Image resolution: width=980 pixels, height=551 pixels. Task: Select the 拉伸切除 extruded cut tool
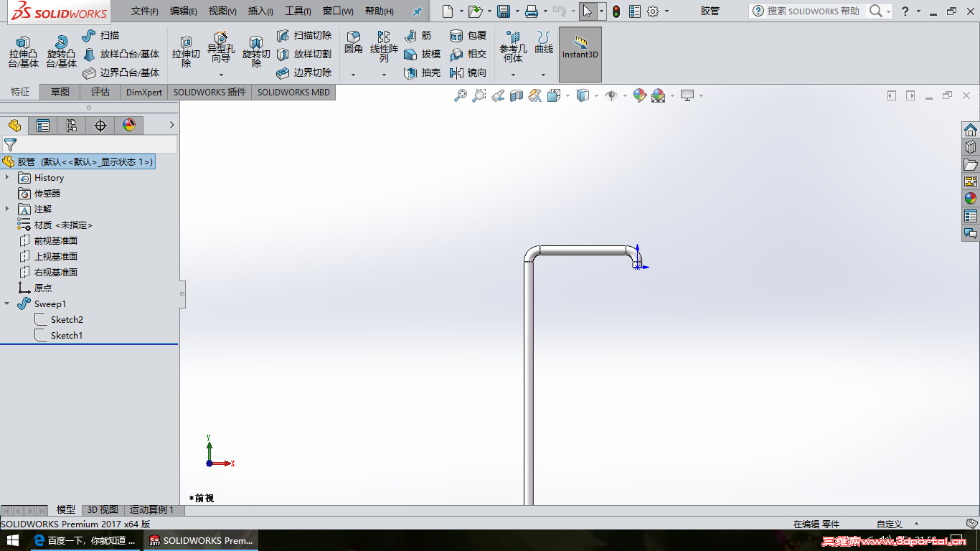coord(186,52)
